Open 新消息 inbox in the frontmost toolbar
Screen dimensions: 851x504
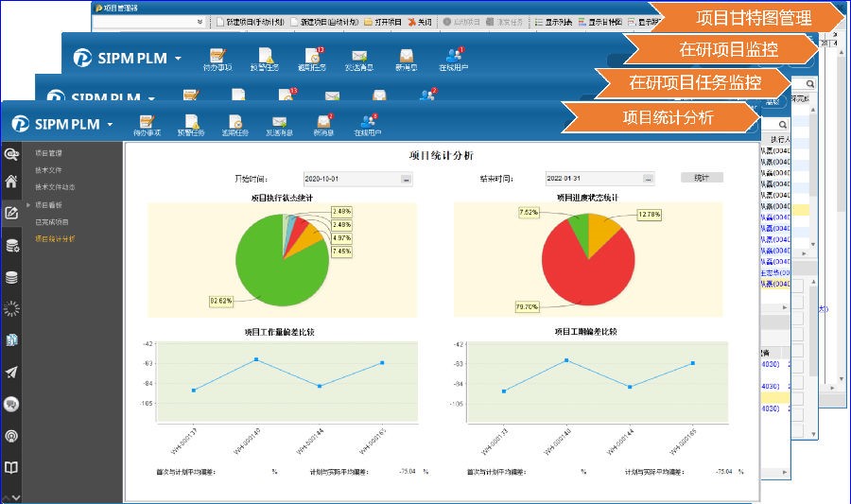point(323,125)
